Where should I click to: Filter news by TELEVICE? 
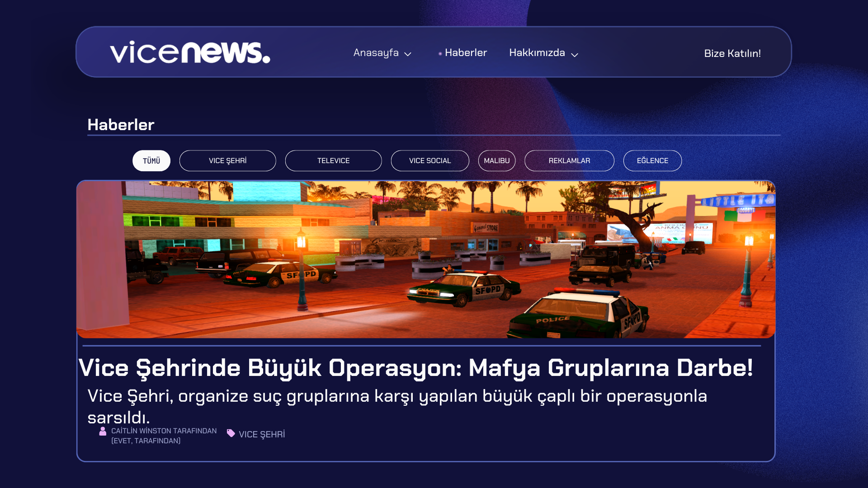click(334, 161)
